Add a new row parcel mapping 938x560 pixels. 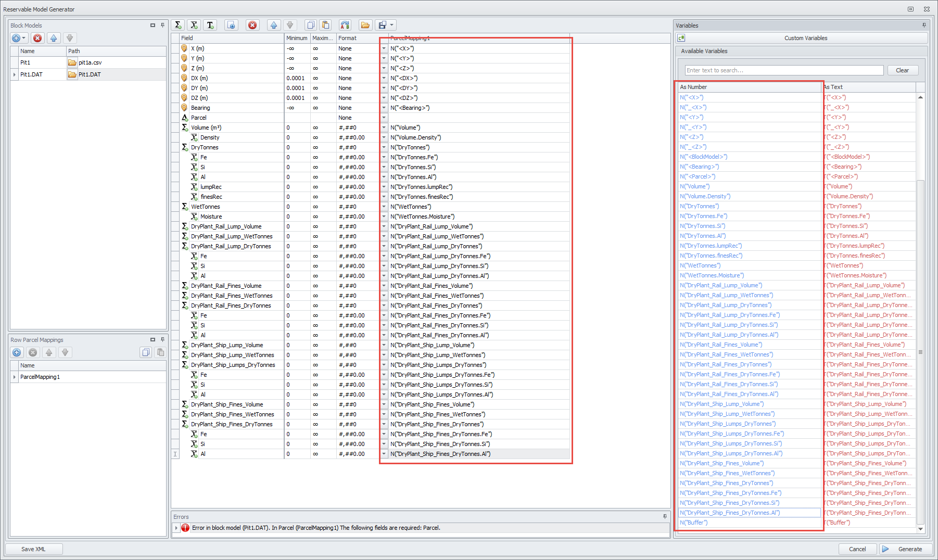coord(17,352)
